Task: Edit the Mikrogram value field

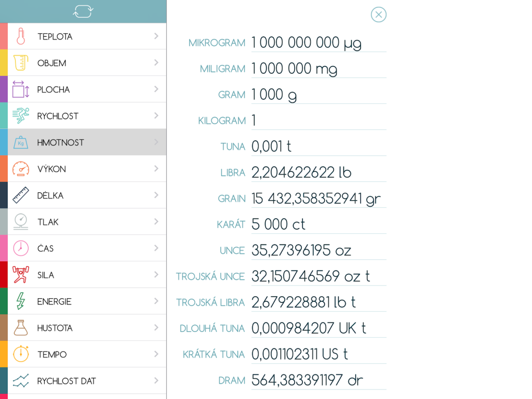Action: (x=318, y=43)
